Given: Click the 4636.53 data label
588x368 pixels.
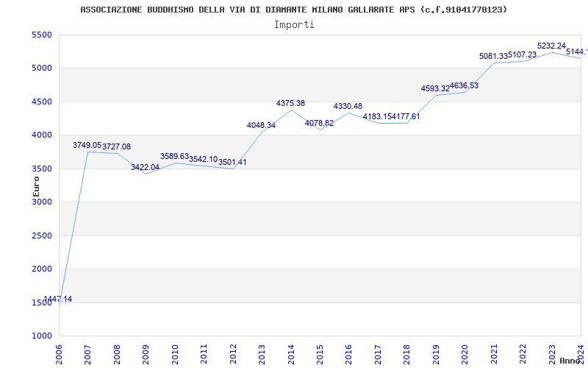Looking at the screenshot, I should [x=465, y=85].
